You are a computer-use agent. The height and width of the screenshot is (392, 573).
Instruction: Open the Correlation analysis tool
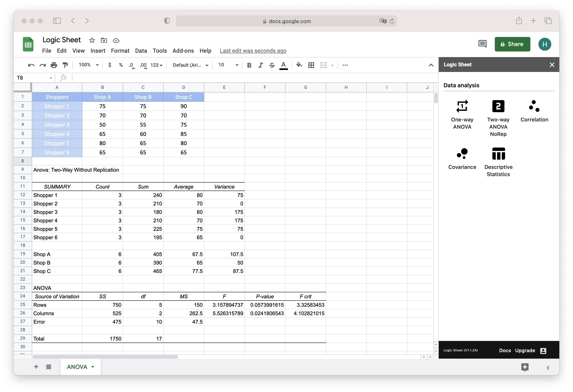click(x=534, y=111)
